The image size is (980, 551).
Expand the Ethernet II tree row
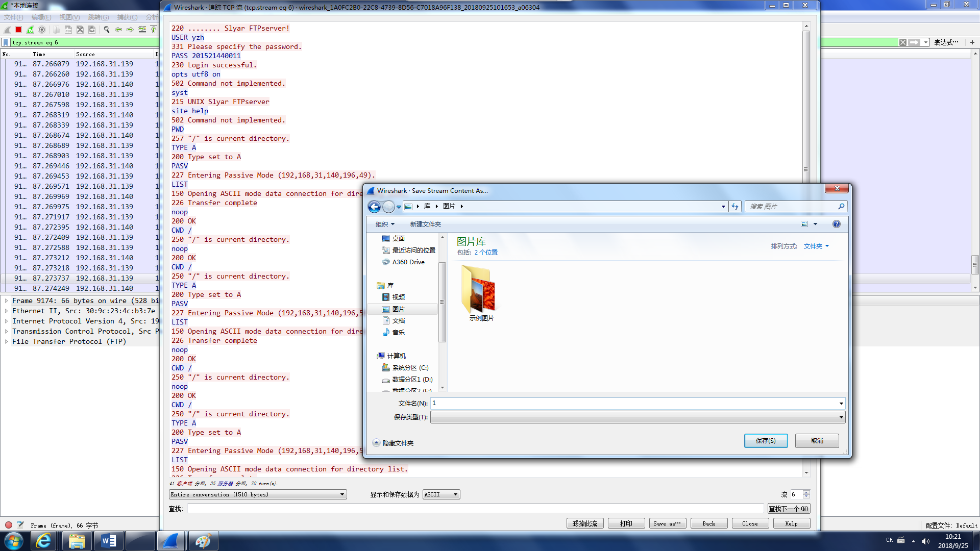[6, 311]
